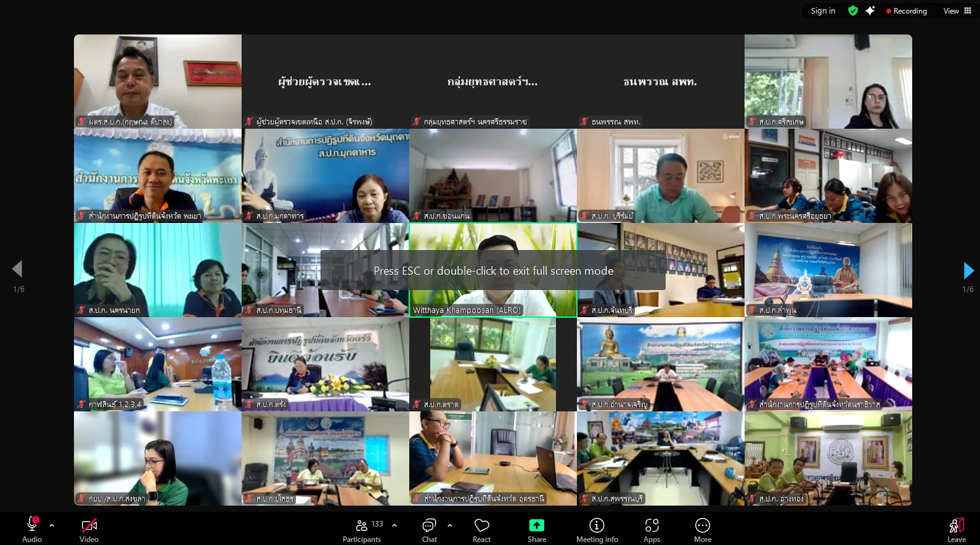Select the ส.ป.ก.ยโสธร video tile
Viewport: 980px width, 545px height.
click(x=325, y=458)
